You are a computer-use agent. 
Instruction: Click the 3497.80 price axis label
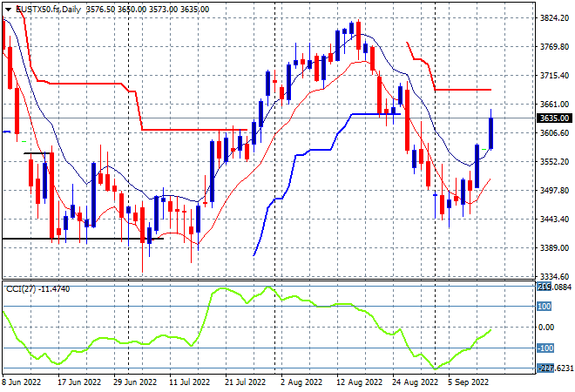coord(554,190)
